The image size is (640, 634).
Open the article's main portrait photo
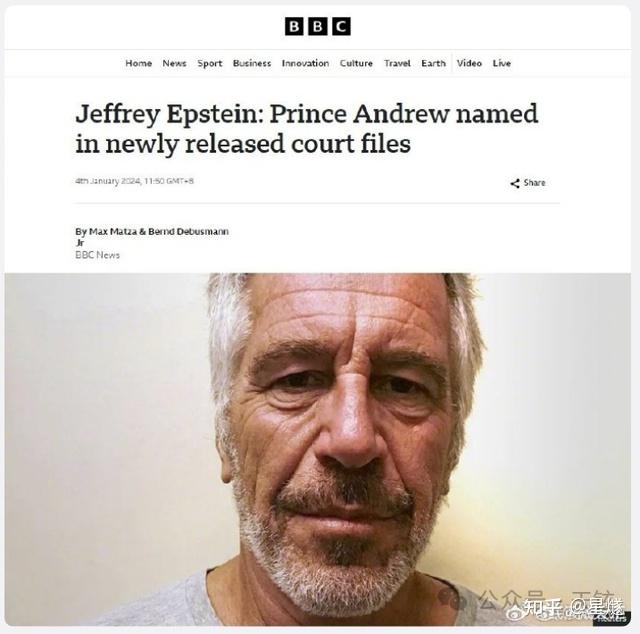click(318, 449)
